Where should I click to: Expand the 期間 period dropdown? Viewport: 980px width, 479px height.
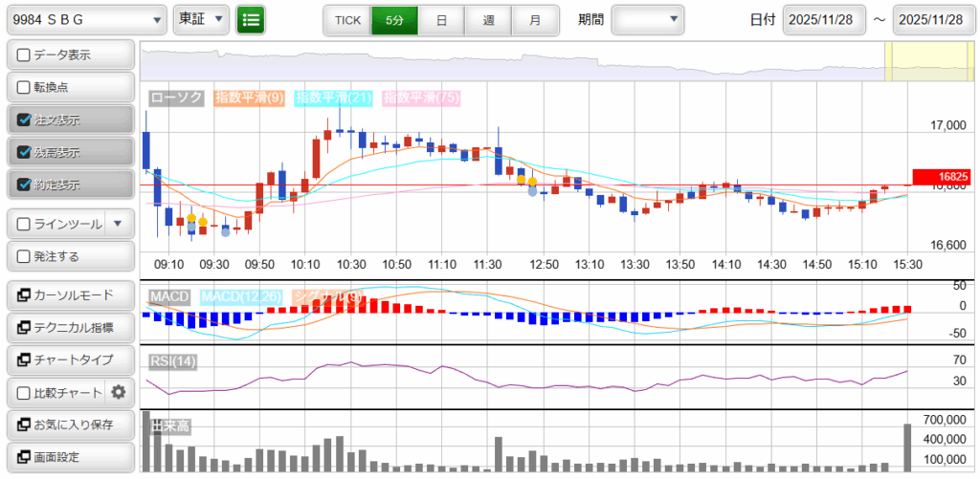tap(648, 19)
